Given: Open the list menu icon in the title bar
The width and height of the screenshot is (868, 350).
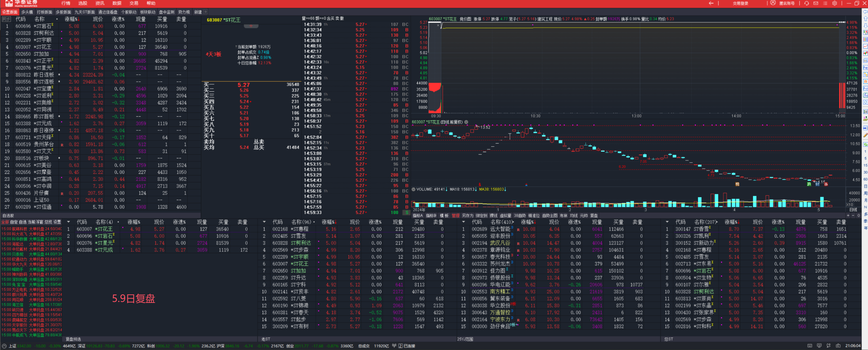Looking at the screenshot, I should tap(825, 3).
